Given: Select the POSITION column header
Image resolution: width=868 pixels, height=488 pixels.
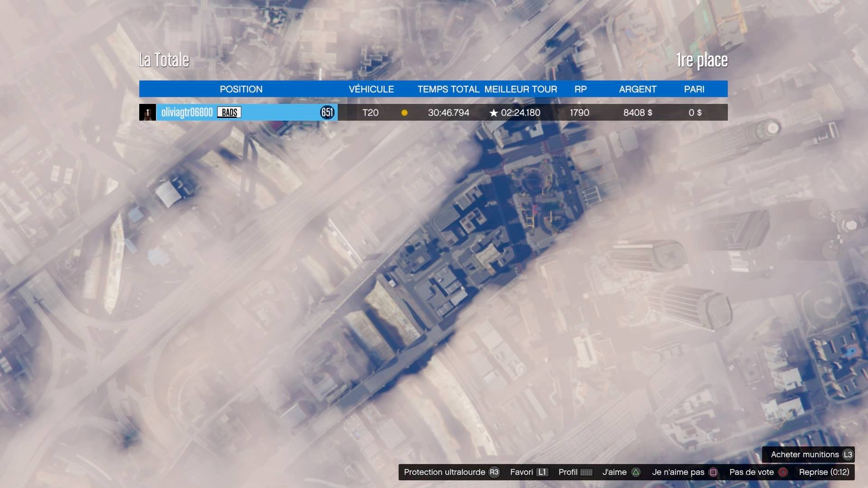Looking at the screenshot, I should pos(241,89).
